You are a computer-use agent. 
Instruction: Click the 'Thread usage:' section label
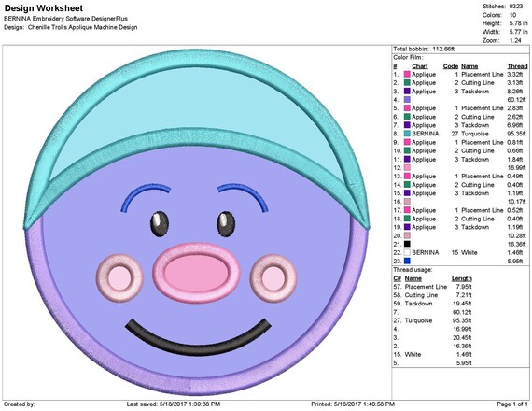tap(413, 270)
